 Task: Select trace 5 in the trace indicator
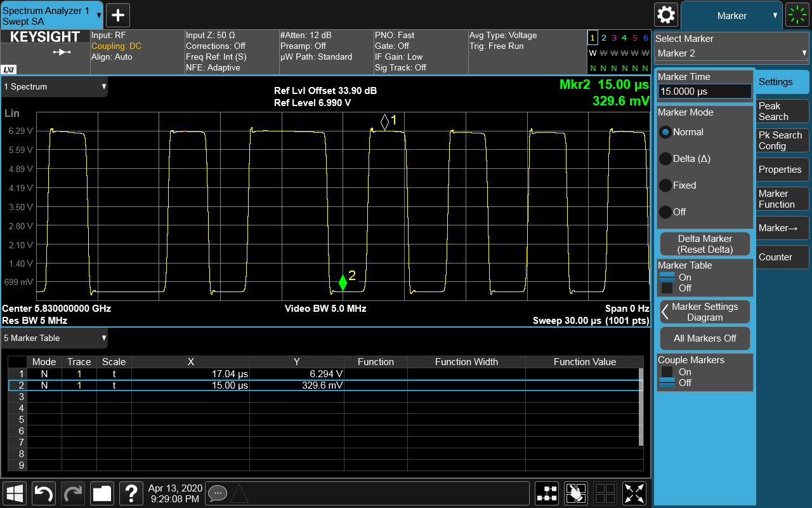coord(635,38)
